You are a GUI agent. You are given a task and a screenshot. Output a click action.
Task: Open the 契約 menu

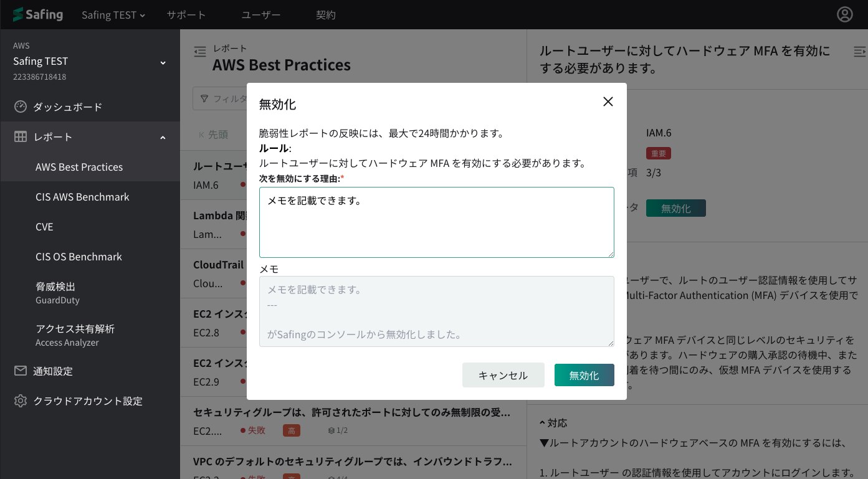[326, 15]
